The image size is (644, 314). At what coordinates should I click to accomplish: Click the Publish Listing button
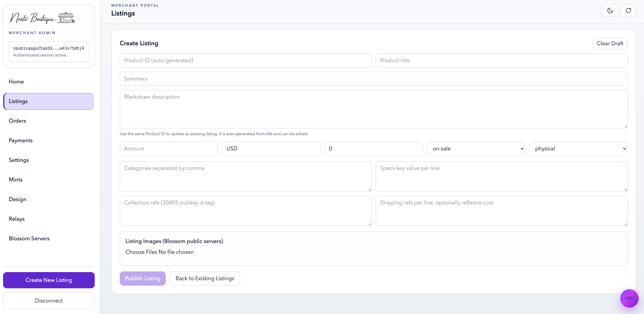click(143, 279)
